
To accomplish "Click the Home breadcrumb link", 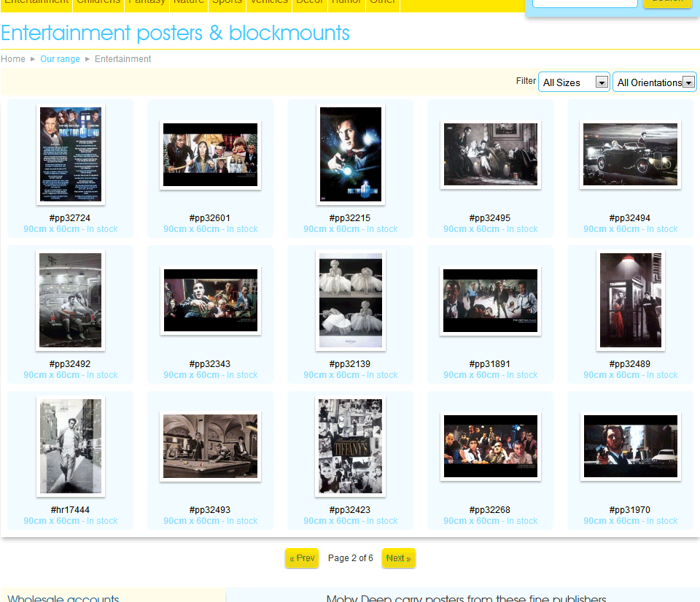I will coord(13,59).
